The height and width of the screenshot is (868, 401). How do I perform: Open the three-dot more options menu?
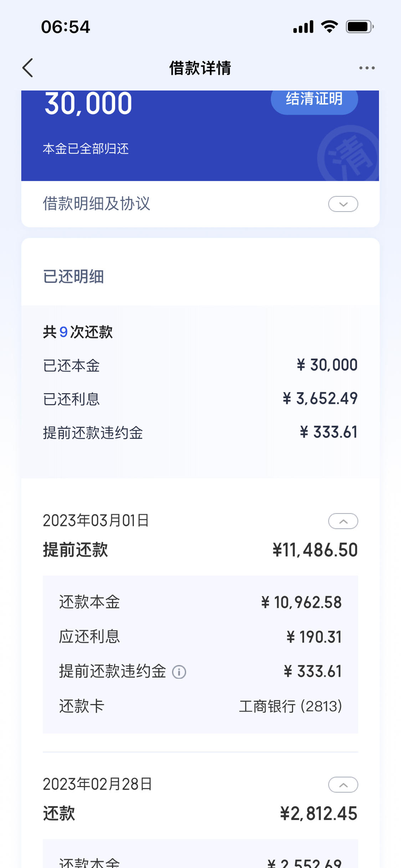click(x=367, y=68)
